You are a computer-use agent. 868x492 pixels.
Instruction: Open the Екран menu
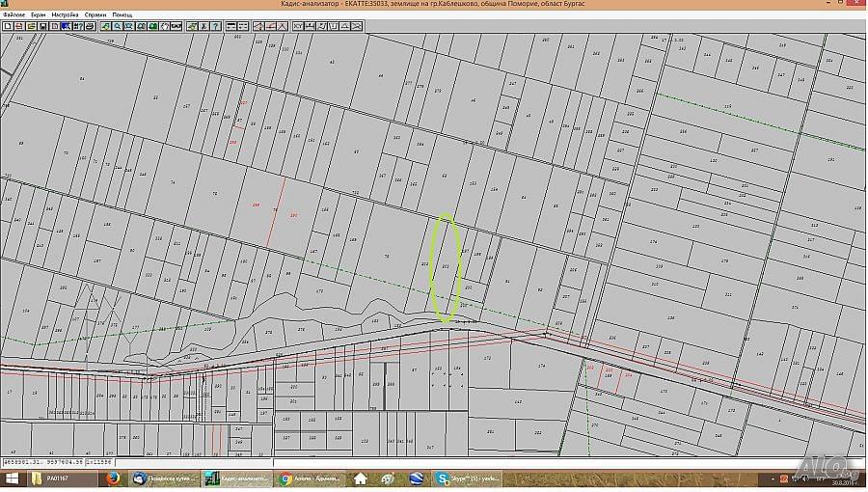point(38,15)
